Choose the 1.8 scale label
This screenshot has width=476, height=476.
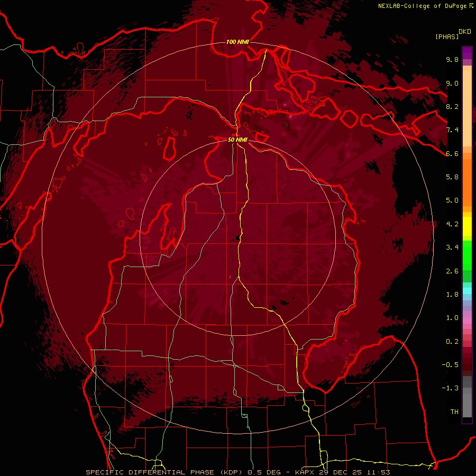[x=452, y=295]
